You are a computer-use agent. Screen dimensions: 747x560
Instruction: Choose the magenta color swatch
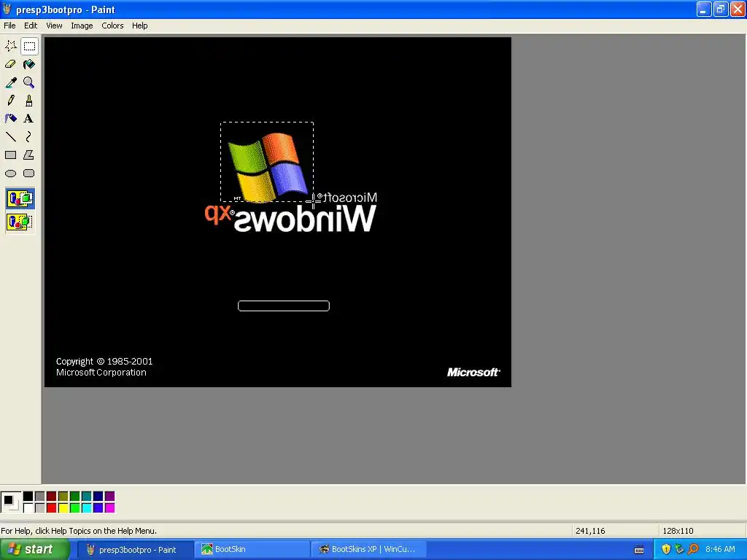coord(110,508)
